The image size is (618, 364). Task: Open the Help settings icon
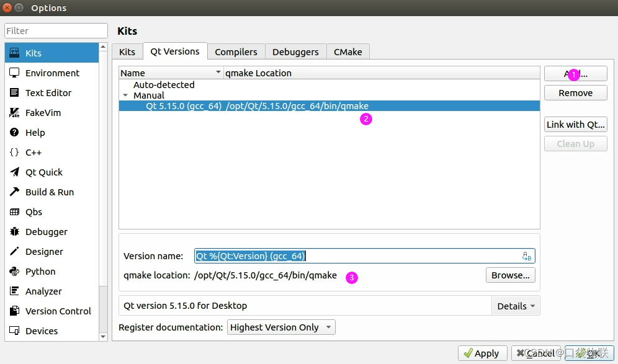click(14, 132)
